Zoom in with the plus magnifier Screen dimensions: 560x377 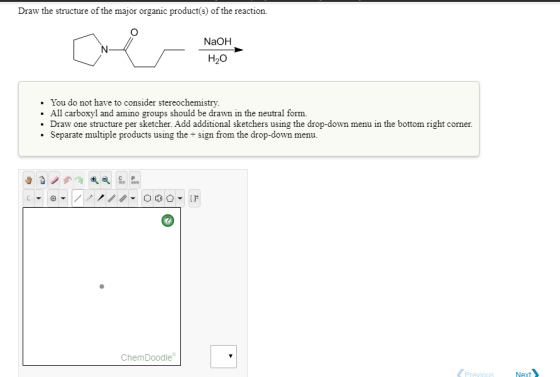(x=94, y=180)
